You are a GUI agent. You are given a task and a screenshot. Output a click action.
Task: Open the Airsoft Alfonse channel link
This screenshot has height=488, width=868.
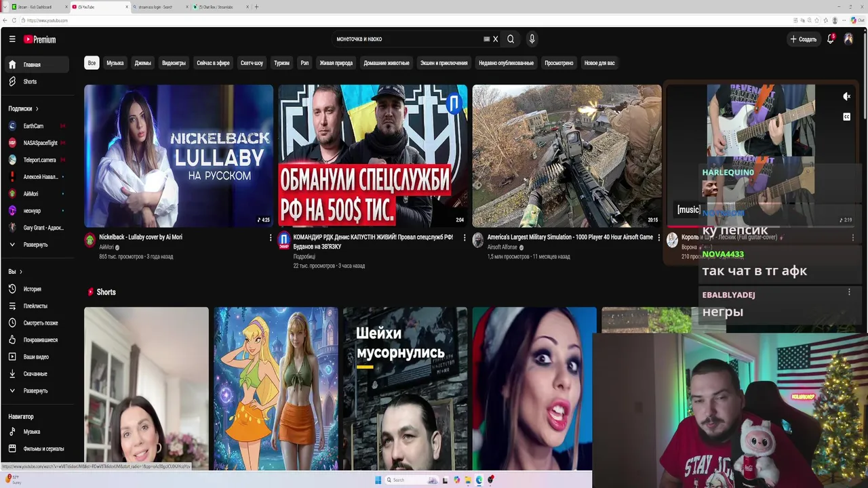(502, 247)
